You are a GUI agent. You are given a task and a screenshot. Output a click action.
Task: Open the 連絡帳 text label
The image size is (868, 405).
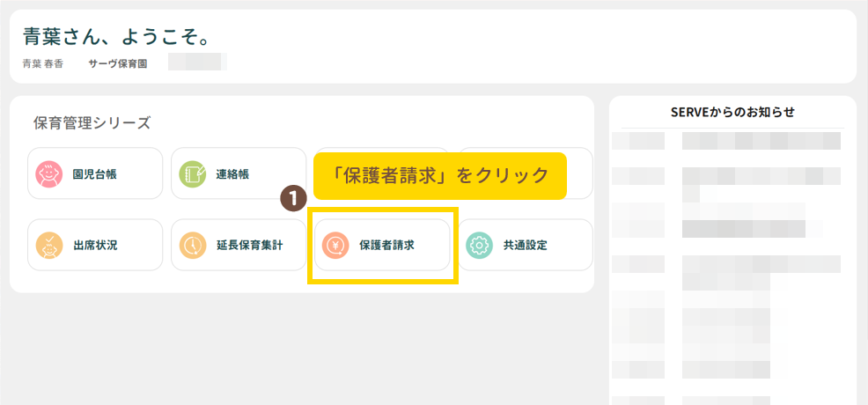232,174
